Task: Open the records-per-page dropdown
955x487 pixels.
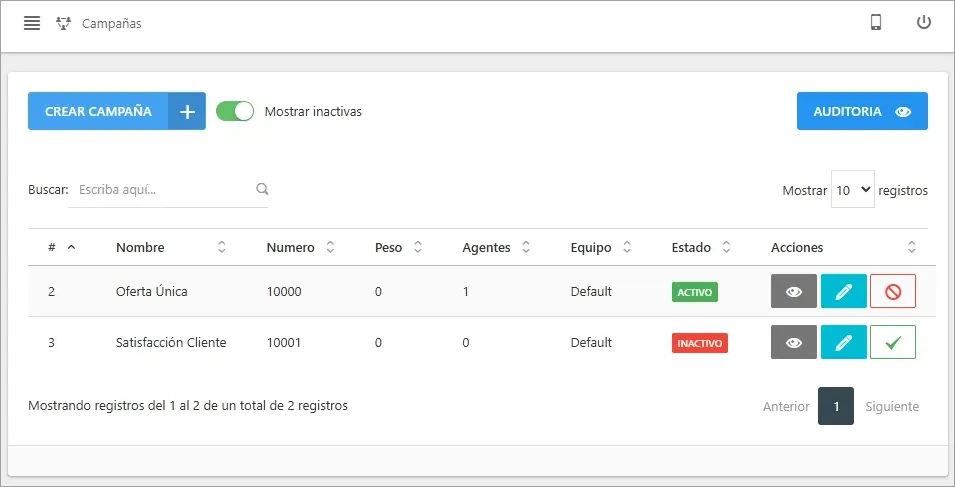Action: click(x=852, y=189)
